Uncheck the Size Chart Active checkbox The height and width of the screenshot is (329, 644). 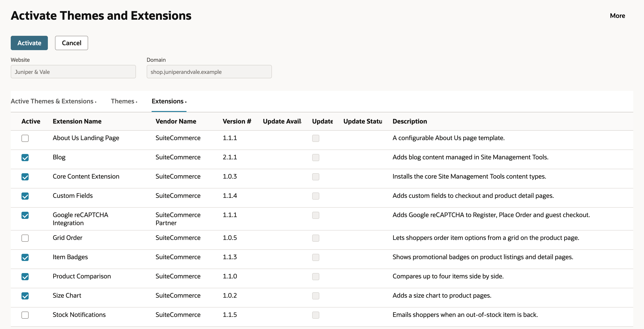click(25, 296)
